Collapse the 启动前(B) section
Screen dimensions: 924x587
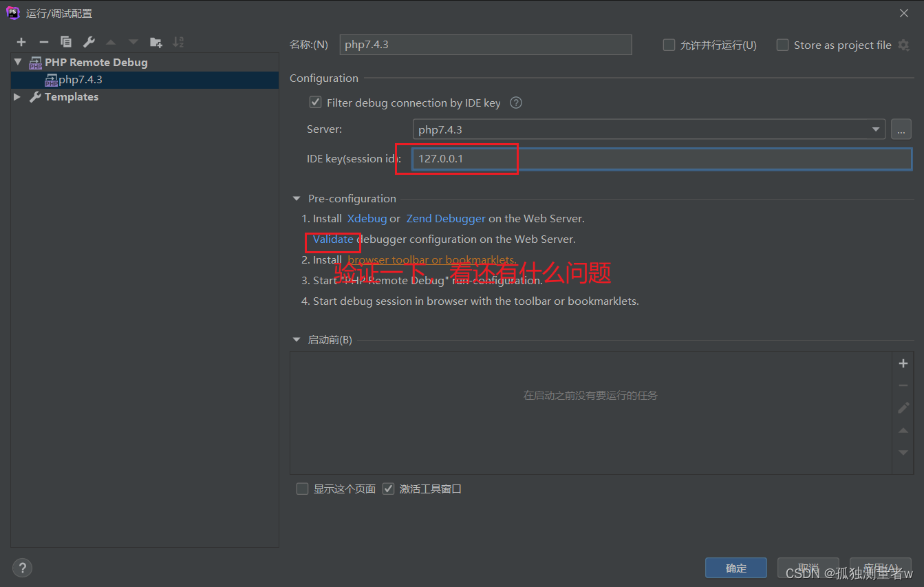[x=296, y=339]
